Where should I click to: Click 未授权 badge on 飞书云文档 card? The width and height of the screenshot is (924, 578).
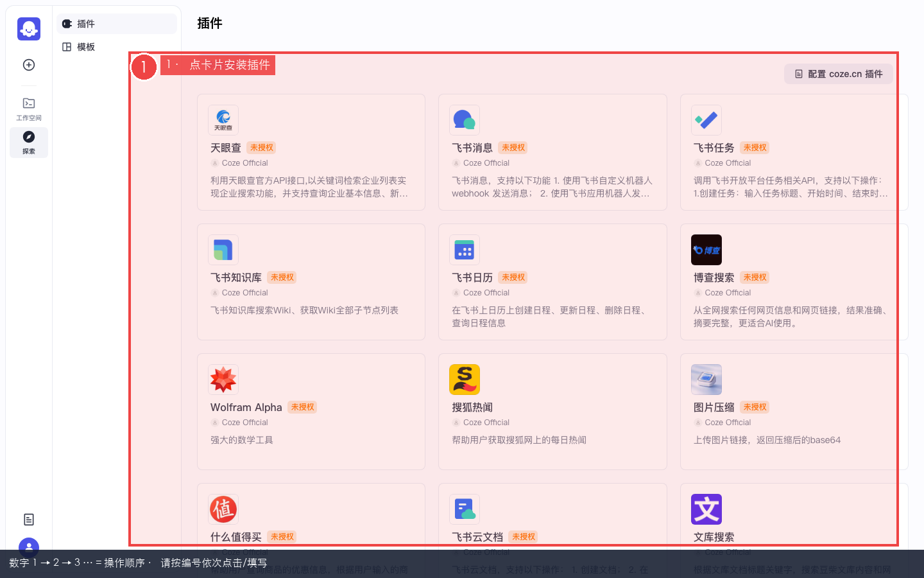coord(524,537)
